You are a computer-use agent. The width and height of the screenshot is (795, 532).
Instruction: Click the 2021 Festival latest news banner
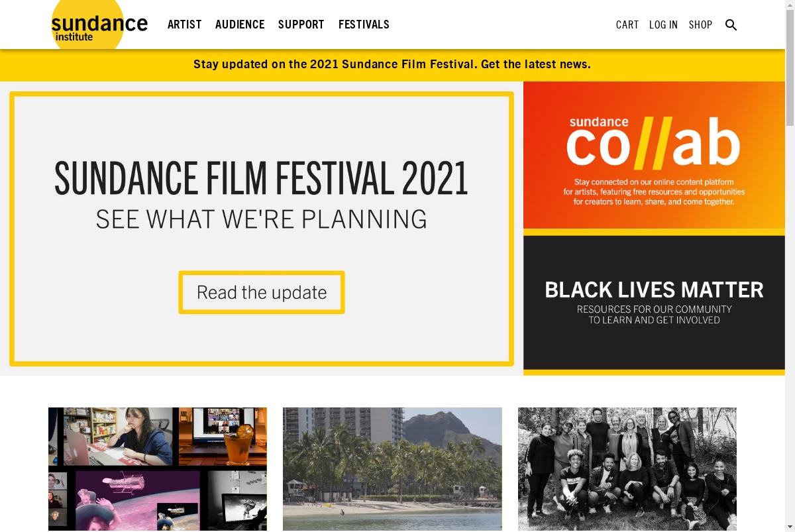(392, 65)
